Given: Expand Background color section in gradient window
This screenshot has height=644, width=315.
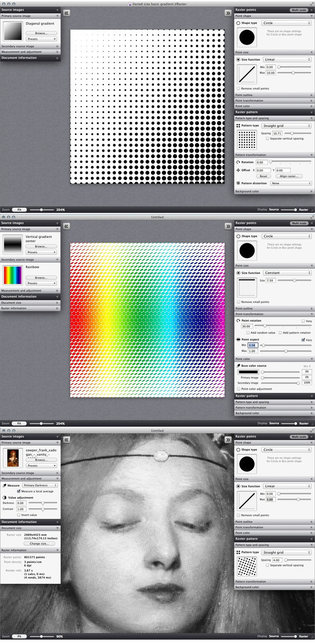Looking at the screenshot, I should [x=274, y=191].
